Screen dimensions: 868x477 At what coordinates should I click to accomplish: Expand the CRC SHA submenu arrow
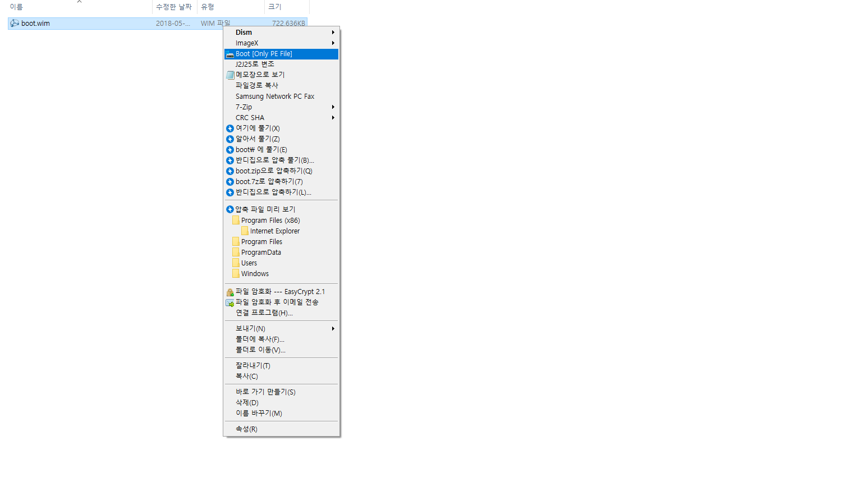point(333,118)
